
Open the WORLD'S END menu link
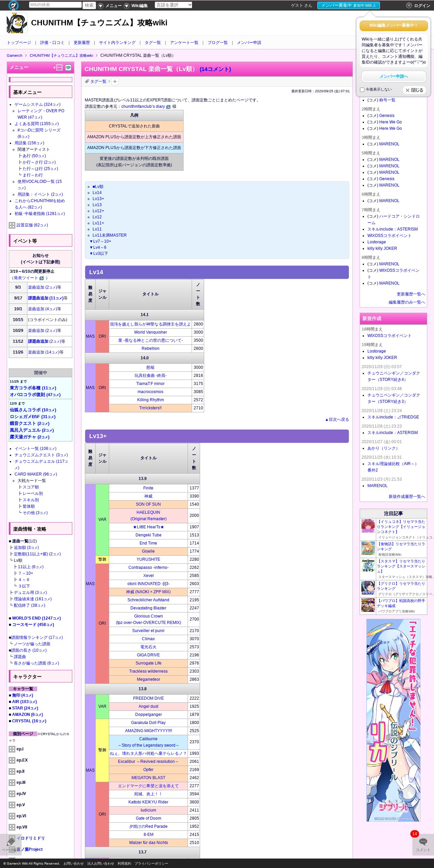[x=37, y=618]
